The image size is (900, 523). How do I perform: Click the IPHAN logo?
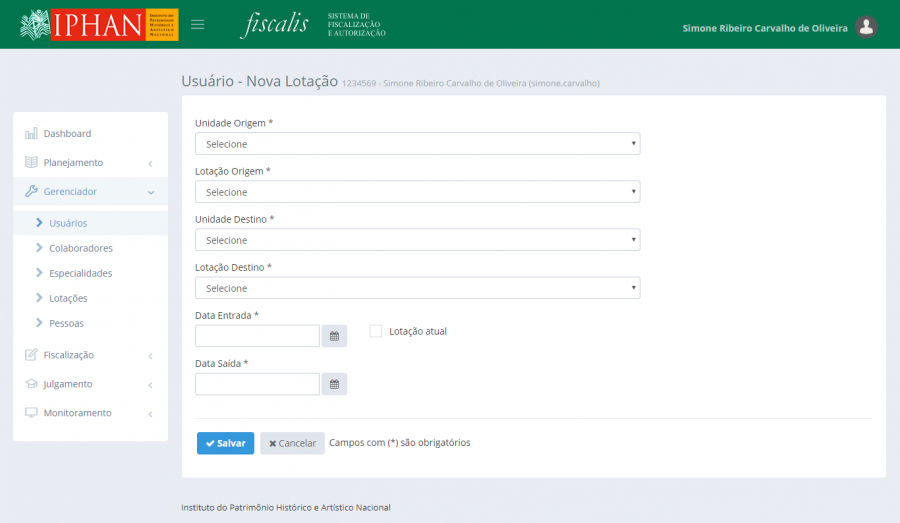coord(99,25)
